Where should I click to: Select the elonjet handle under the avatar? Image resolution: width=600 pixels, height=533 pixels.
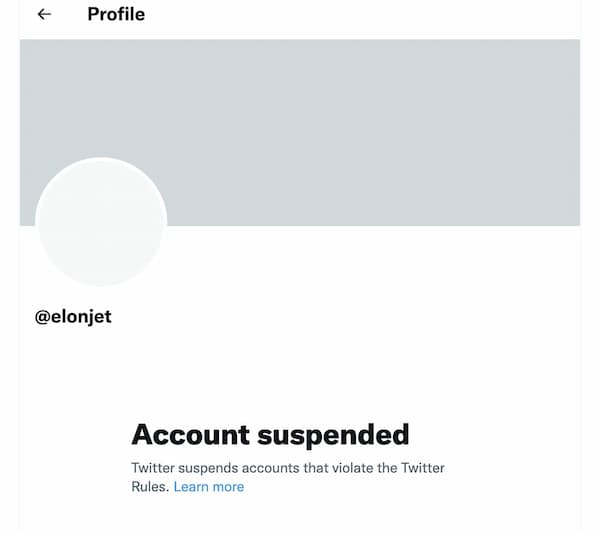pos(73,317)
